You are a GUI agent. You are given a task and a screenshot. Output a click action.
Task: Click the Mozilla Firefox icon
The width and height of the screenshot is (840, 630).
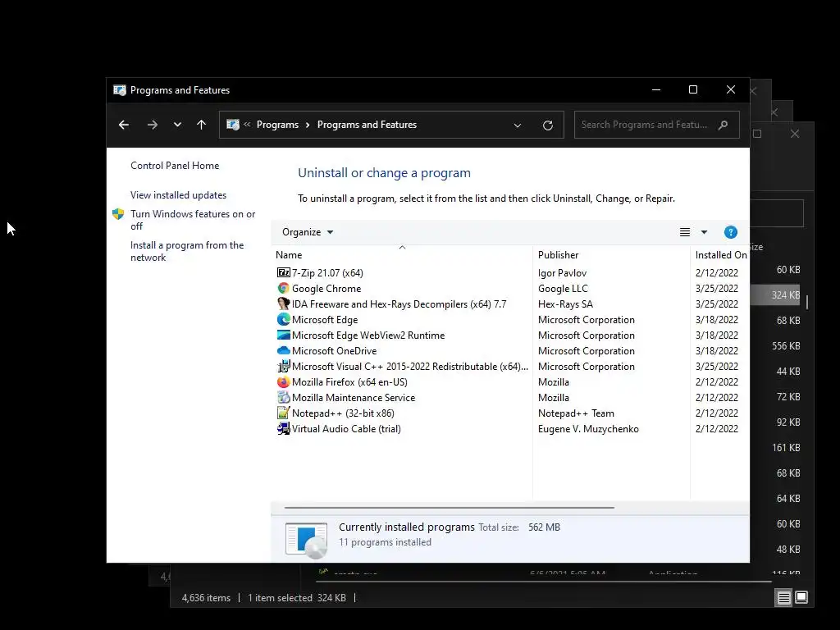283,382
